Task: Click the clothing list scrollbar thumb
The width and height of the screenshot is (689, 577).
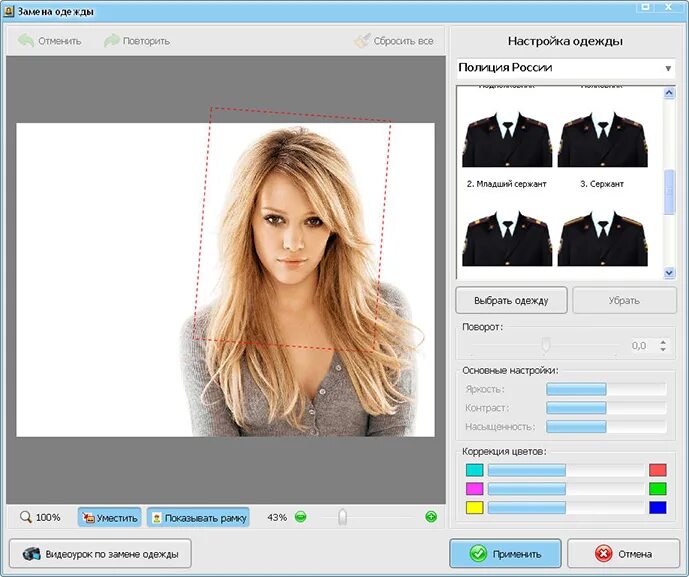Action: click(x=669, y=192)
